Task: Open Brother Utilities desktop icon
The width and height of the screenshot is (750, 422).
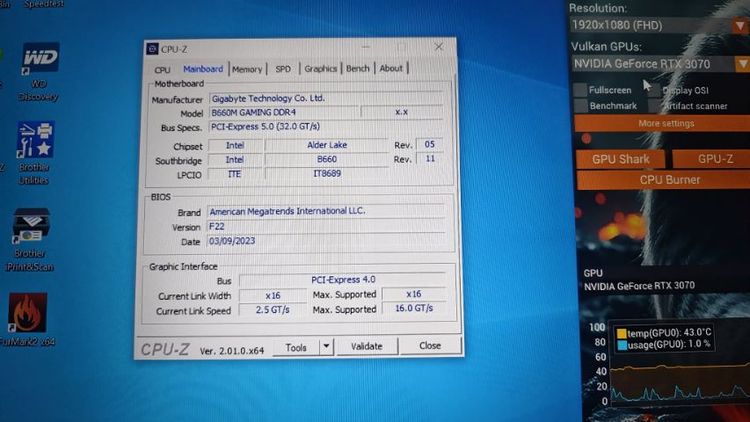Action: point(35,143)
